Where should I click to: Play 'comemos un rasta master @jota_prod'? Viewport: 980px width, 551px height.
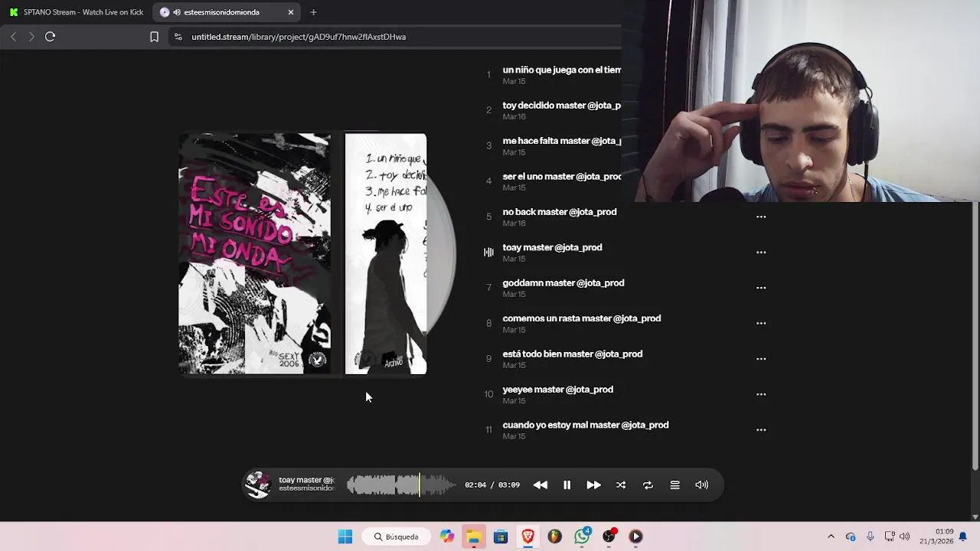pyautogui.click(x=582, y=318)
